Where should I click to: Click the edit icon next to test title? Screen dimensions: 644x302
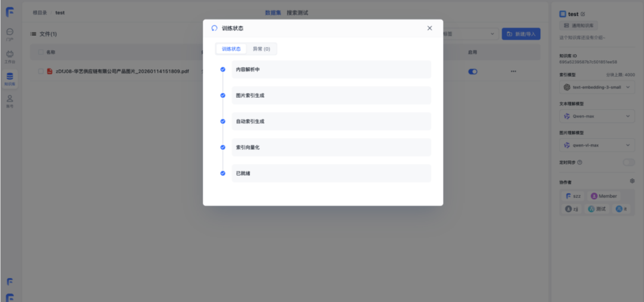pos(583,14)
